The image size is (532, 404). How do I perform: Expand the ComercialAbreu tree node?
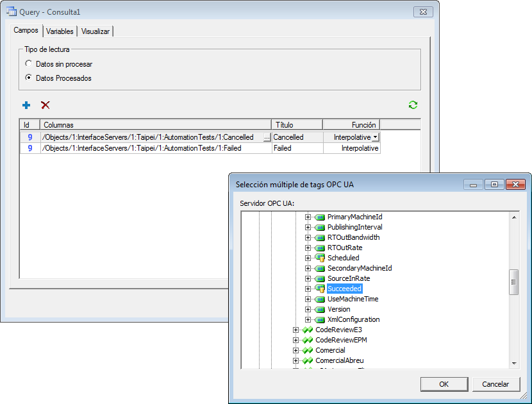point(295,360)
